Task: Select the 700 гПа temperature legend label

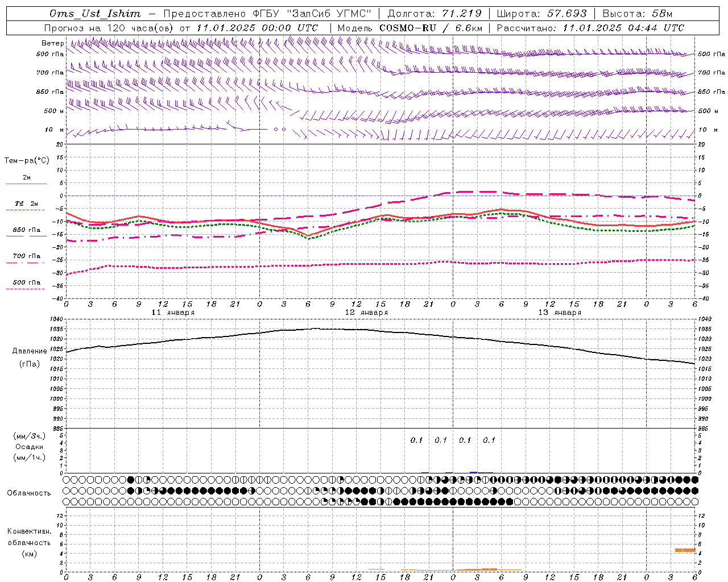Action: 27,256
